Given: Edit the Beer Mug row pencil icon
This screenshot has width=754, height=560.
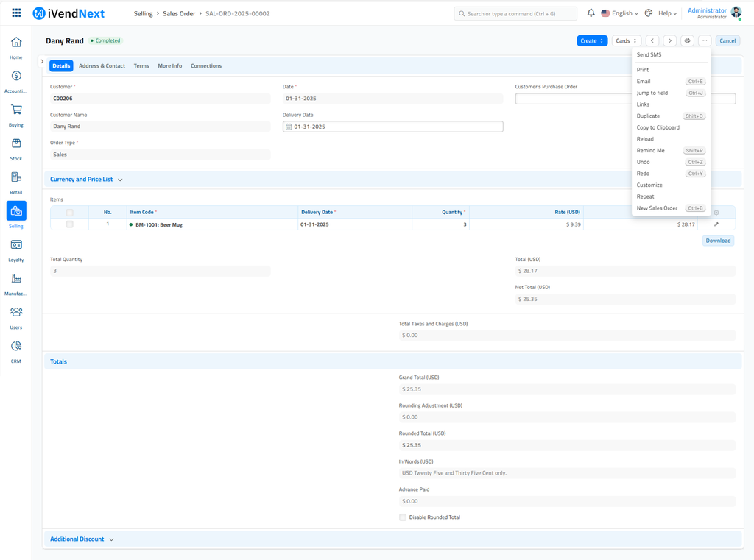Looking at the screenshot, I should 716,224.
